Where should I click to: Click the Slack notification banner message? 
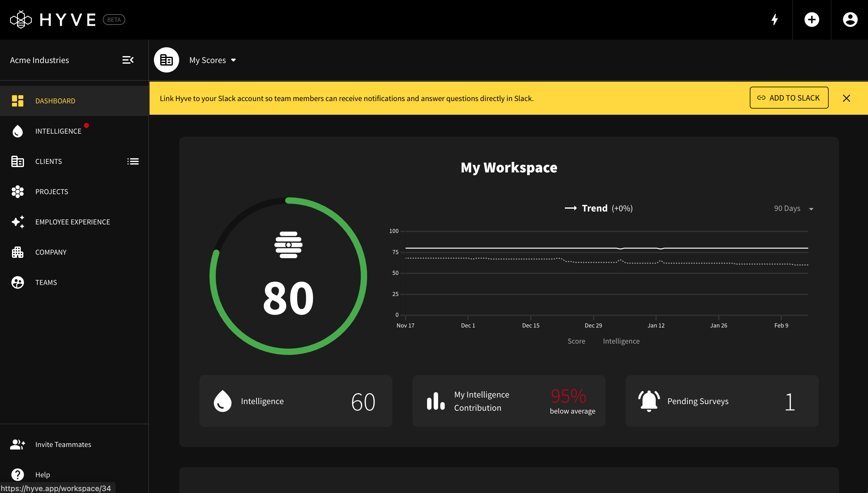[347, 98]
